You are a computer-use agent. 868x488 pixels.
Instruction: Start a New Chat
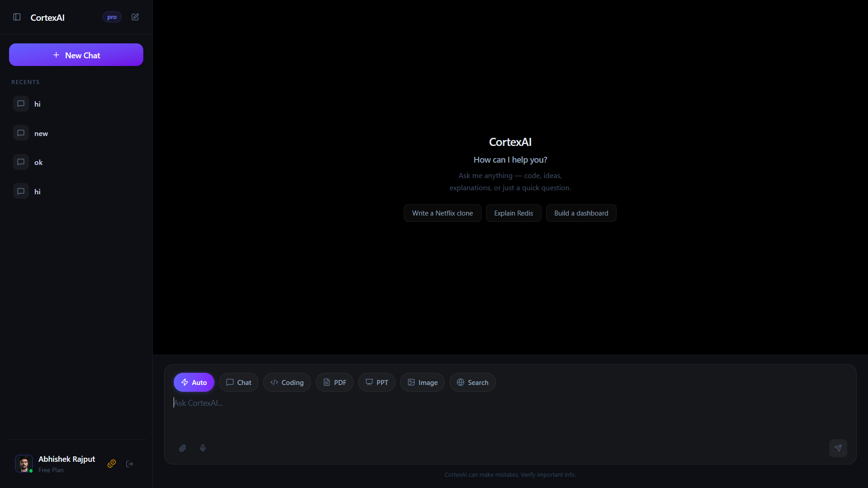pos(76,55)
